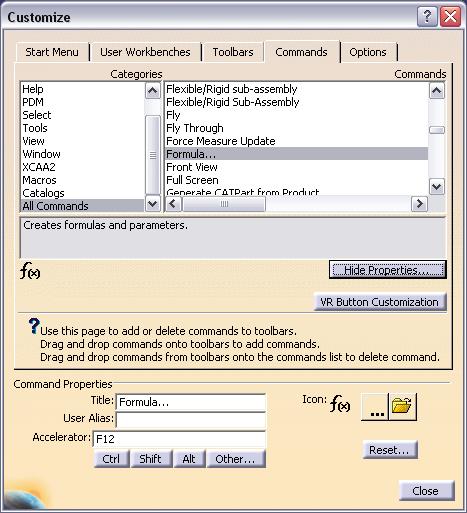Click the Commands vertical scrollbar thumb
Screen dimensions: 467x513
437,130
